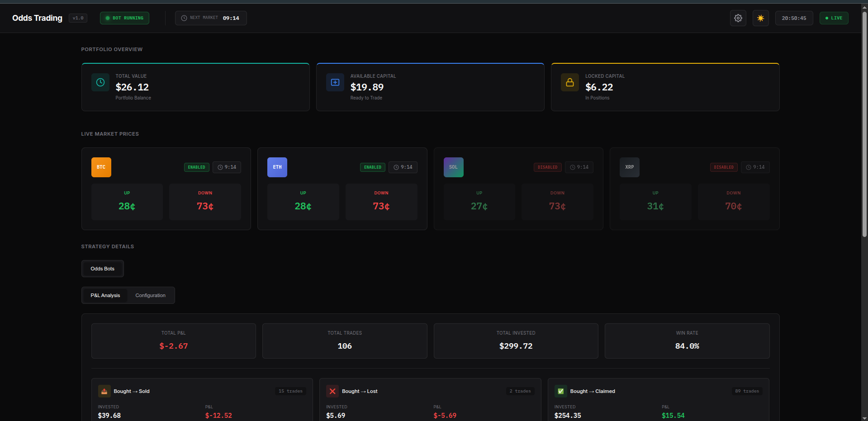Open the settings gear icon
Viewport: 868px width, 421px height.
pos(738,18)
